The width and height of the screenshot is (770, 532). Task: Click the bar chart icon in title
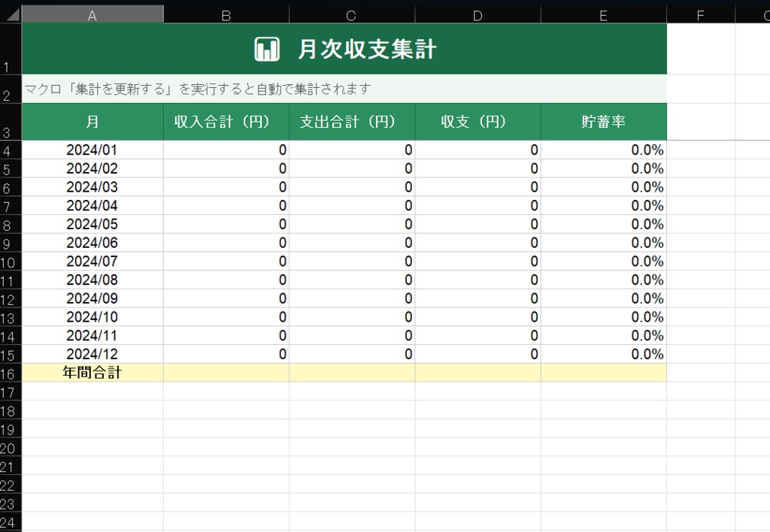pyautogui.click(x=267, y=49)
